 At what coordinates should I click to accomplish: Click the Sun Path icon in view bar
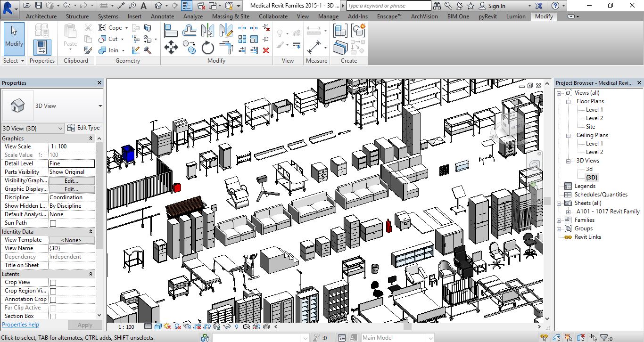(168, 326)
